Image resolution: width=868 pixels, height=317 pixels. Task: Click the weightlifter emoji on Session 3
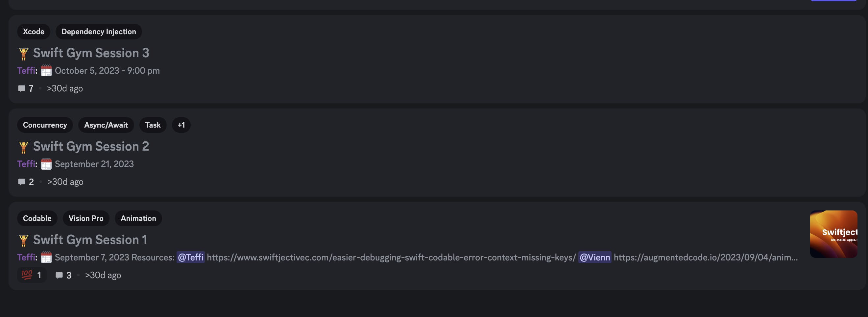coord(24,54)
